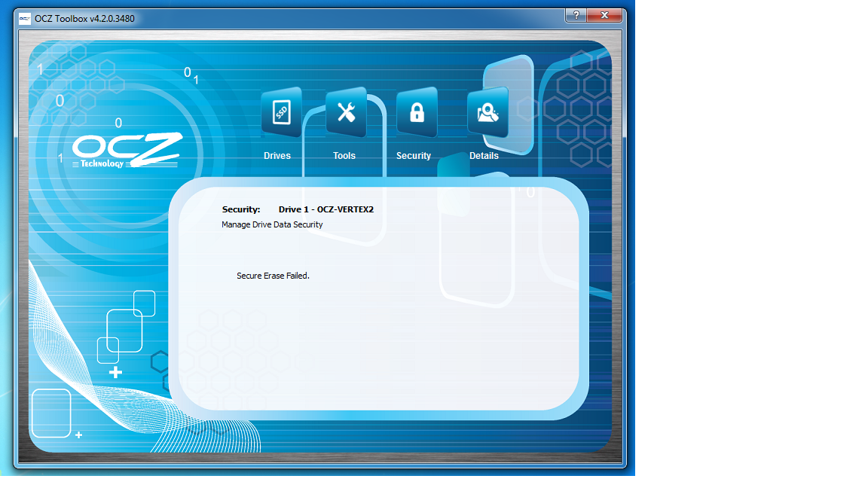Switch to the Details tab label

click(484, 156)
